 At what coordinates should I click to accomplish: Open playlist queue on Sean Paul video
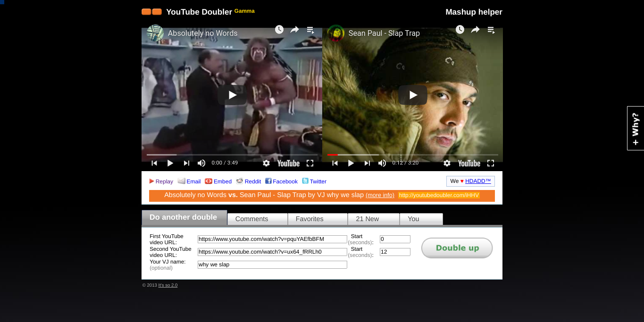pos(491,30)
